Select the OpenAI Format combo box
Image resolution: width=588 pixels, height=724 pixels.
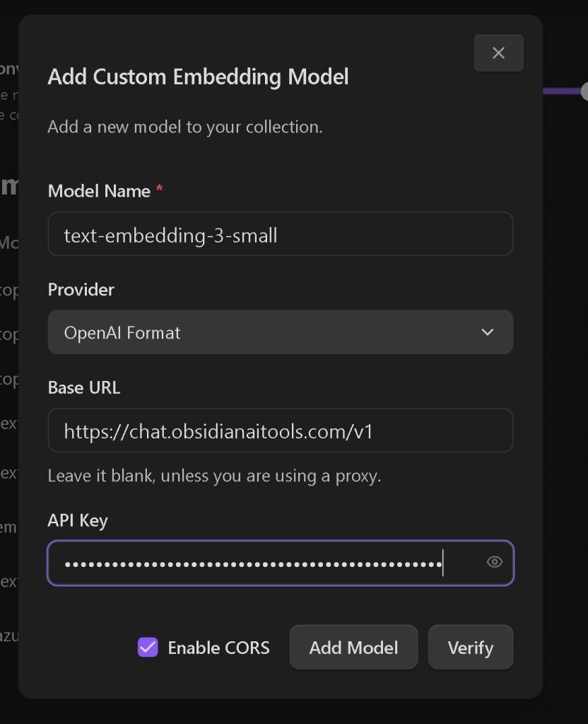pos(280,332)
